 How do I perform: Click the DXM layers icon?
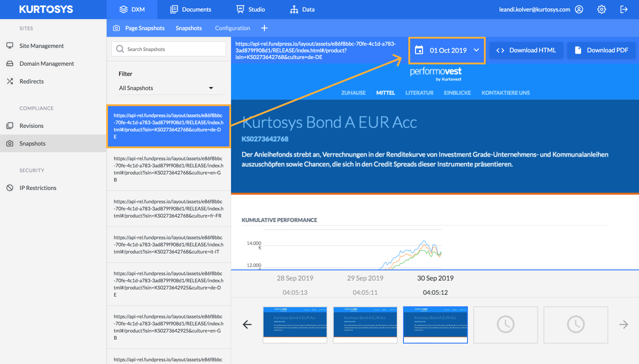pos(124,9)
